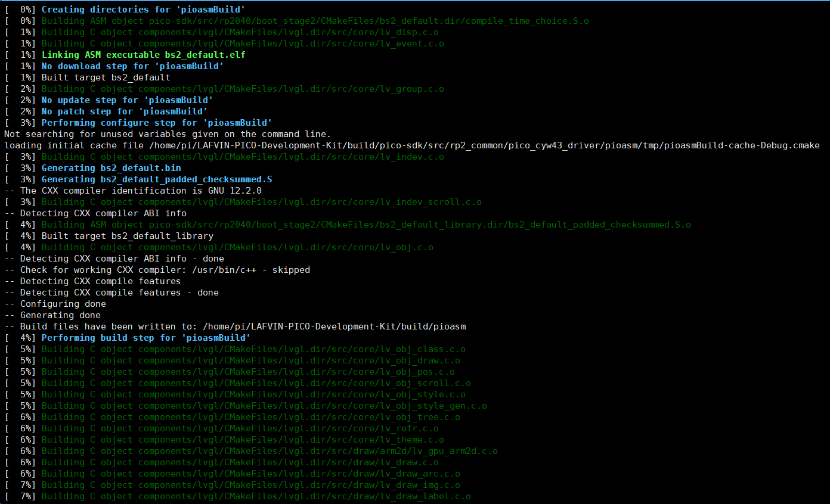Select the lv_indev.c.o build line
This screenshot has height=504, width=830.
coord(224,157)
